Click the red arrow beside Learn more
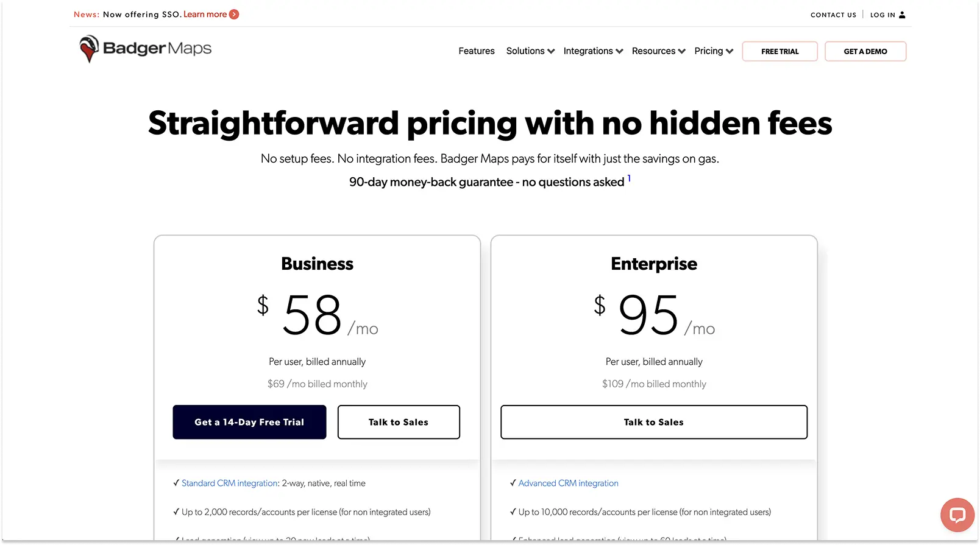The height and width of the screenshot is (545, 980). (x=233, y=14)
